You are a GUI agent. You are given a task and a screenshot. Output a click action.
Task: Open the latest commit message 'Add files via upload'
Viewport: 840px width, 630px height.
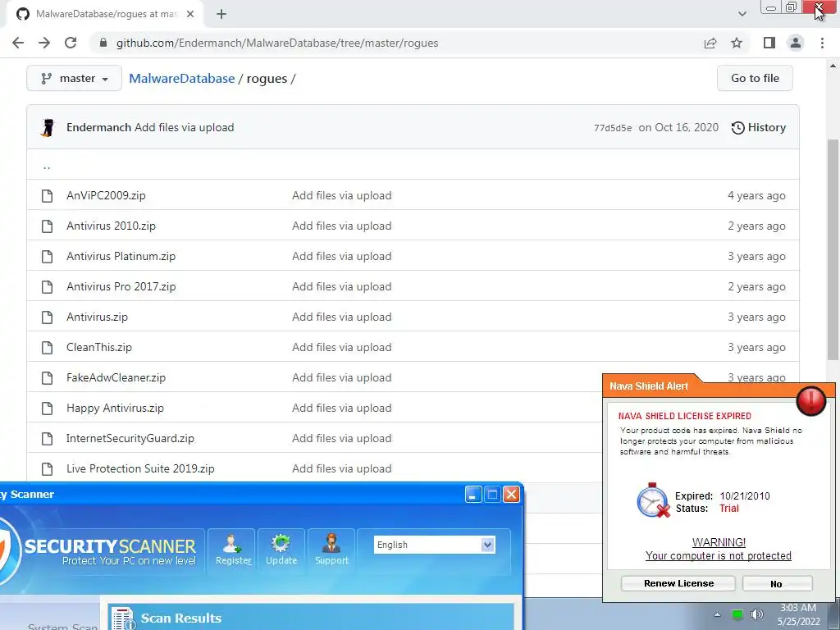coord(185,127)
